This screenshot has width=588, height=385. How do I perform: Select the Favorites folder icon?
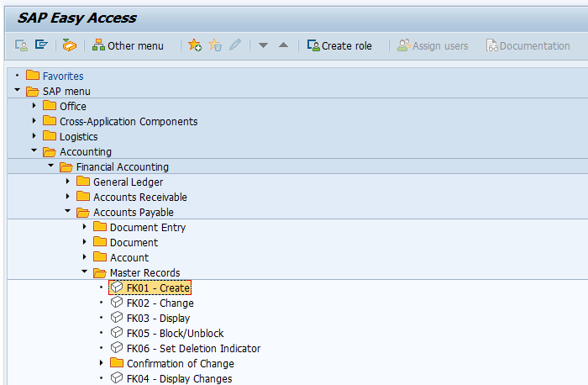(x=33, y=76)
